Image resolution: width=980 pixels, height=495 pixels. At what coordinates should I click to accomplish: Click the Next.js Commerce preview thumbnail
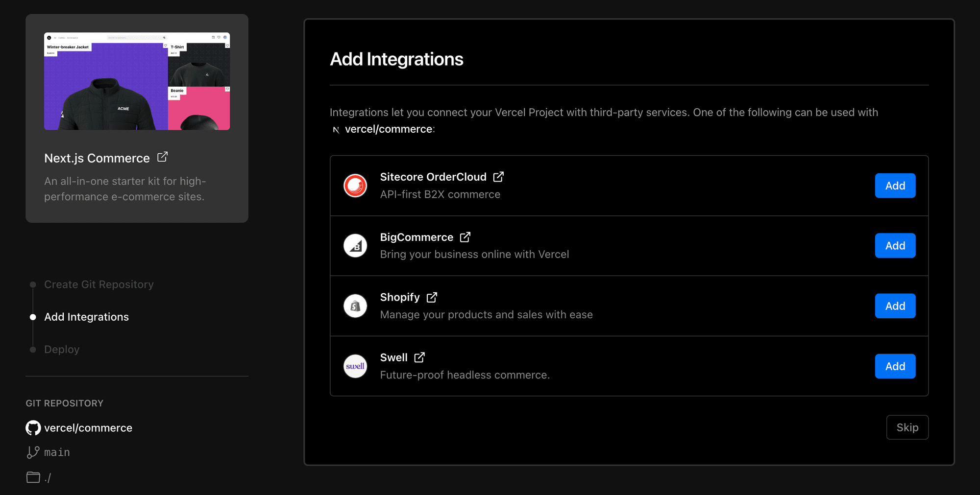pyautogui.click(x=137, y=81)
